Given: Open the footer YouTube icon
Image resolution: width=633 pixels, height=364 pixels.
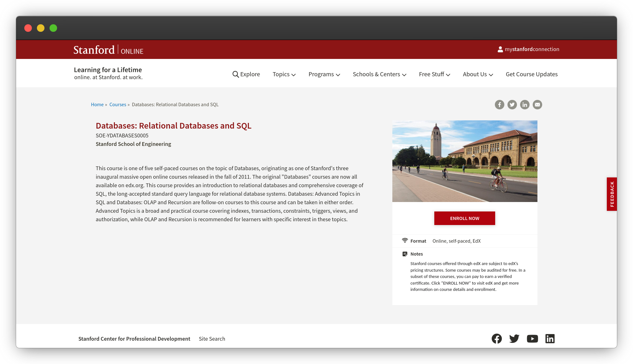Looking at the screenshot, I should 532,339.
